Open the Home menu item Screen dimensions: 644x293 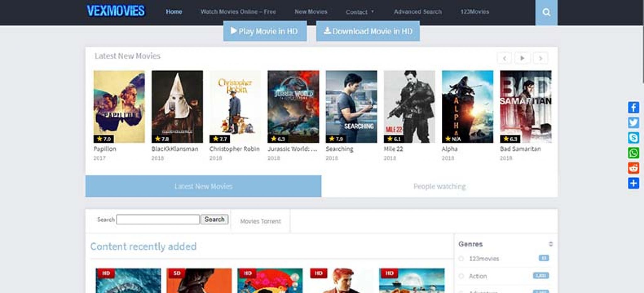click(x=174, y=12)
